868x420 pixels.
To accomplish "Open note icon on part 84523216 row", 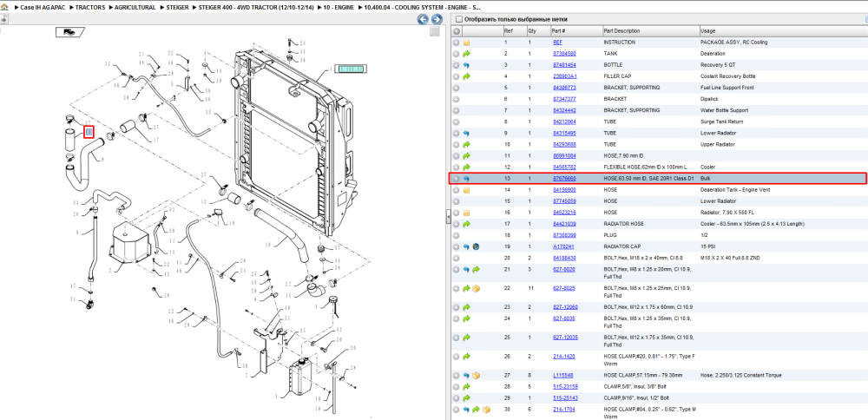I will coord(466,213).
